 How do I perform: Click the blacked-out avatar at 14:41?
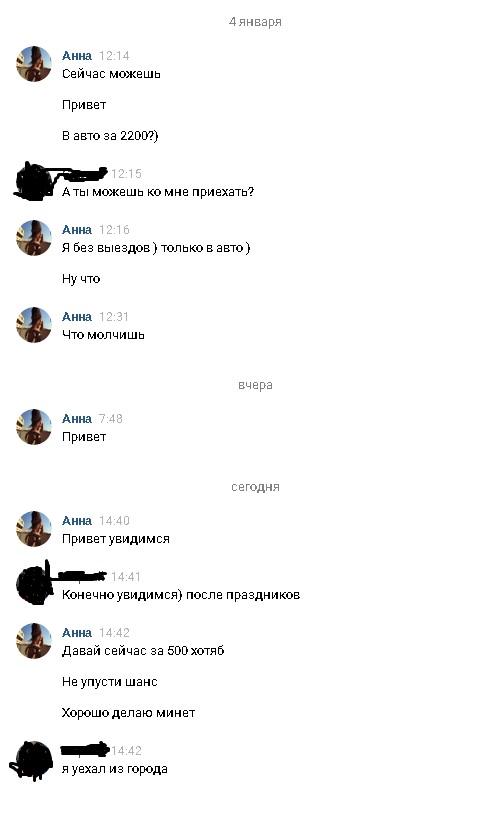[x=34, y=585]
